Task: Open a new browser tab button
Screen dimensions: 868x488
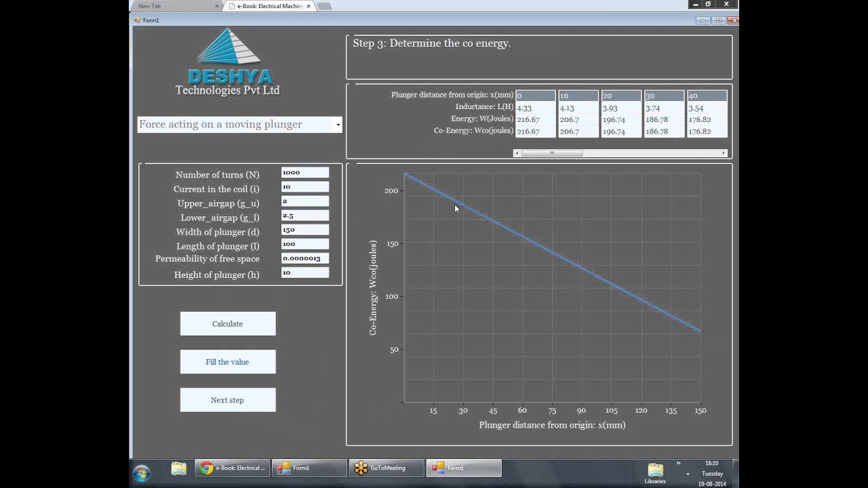Action: click(324, 6)
